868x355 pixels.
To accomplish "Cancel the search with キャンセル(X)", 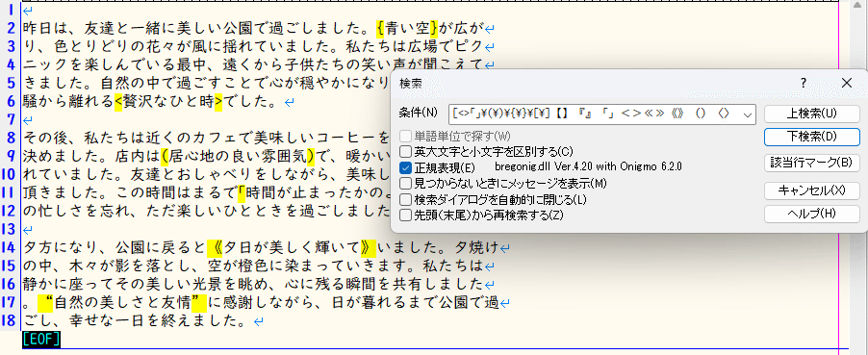I will 811,190.
